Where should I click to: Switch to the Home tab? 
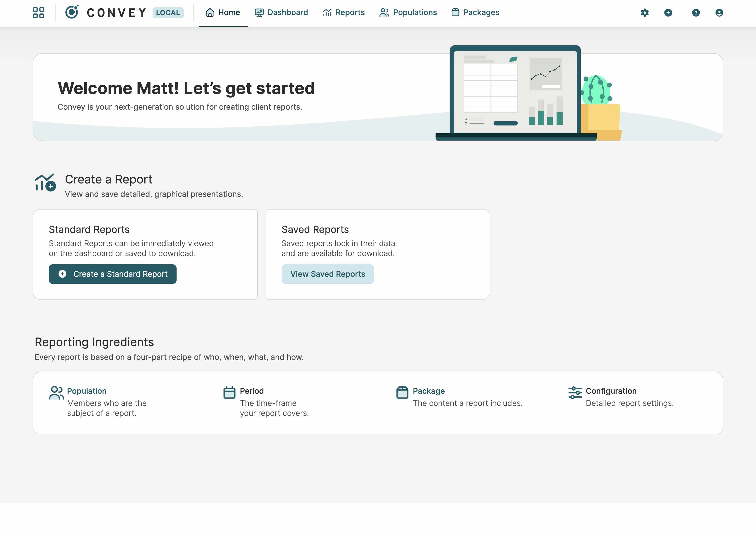coord(223,12)
